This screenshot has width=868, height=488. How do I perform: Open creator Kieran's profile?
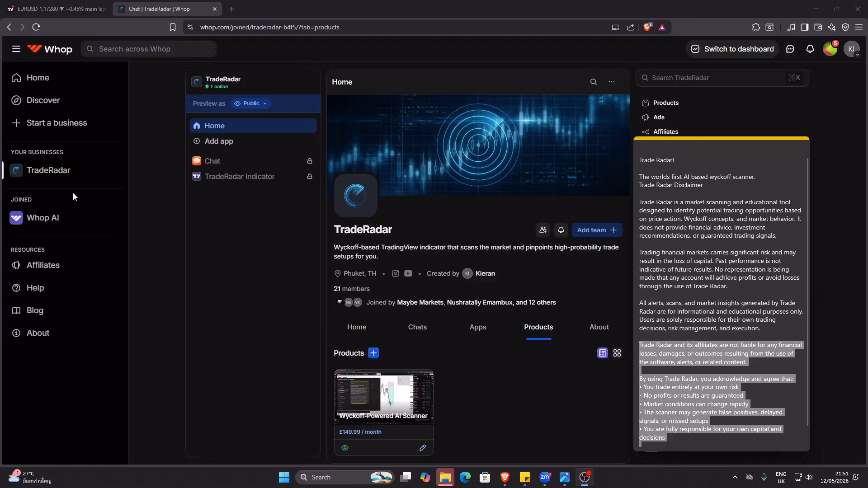[x=479, y=273]
